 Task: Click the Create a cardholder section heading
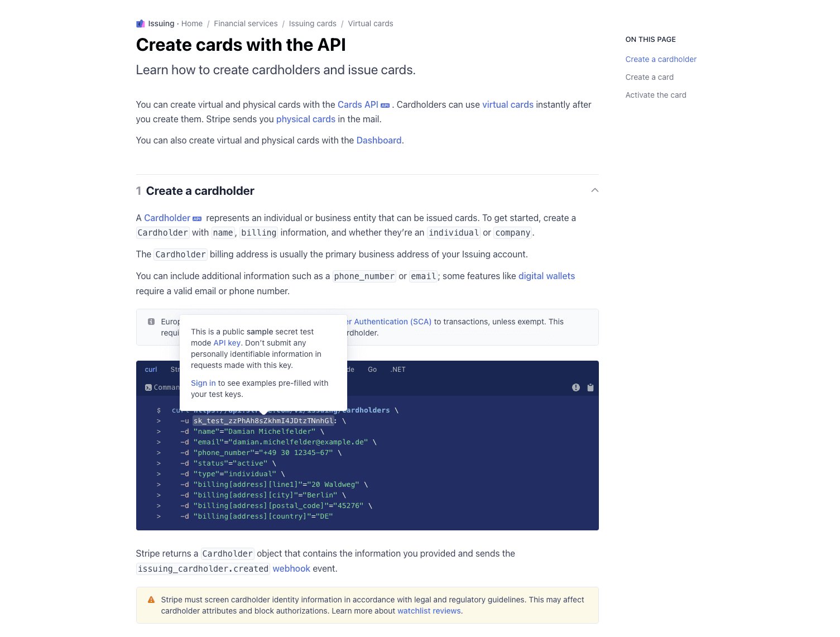[x=200, y=191]
